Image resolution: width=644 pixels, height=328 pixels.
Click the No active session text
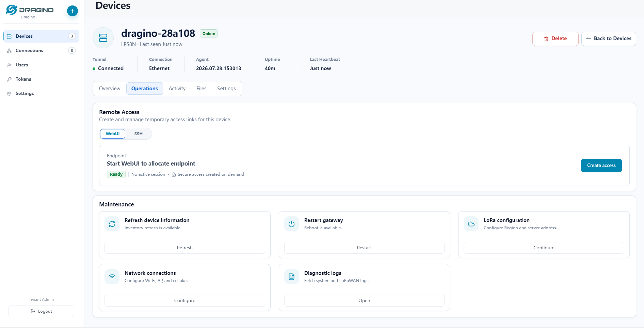coord(148,174)
